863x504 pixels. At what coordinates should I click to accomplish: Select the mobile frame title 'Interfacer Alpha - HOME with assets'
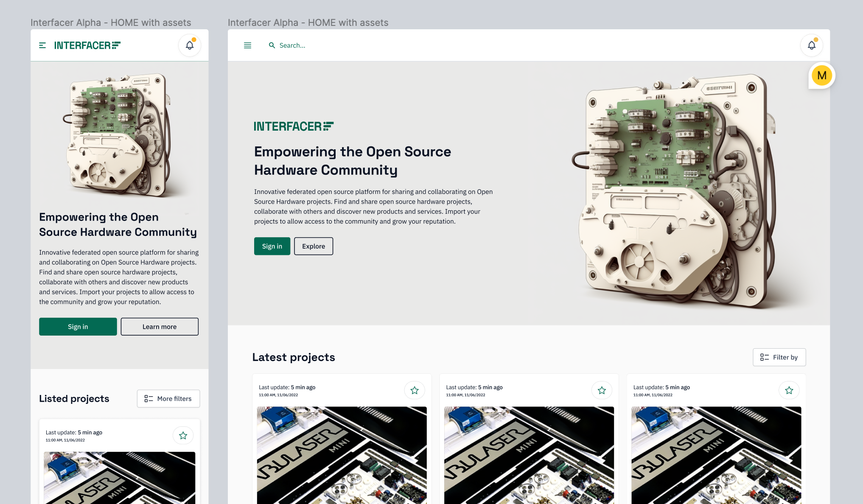click(x=111, y=22)
